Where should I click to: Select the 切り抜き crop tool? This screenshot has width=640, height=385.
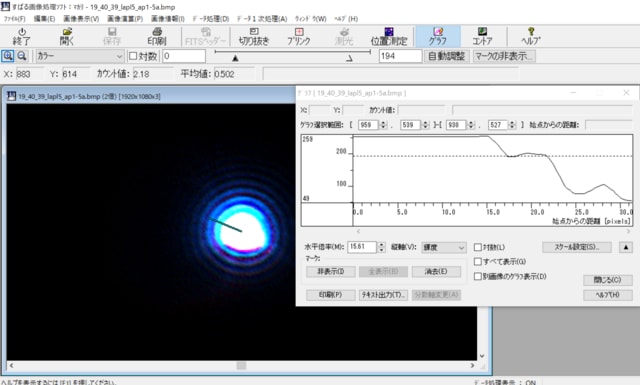tap(254, 36)
